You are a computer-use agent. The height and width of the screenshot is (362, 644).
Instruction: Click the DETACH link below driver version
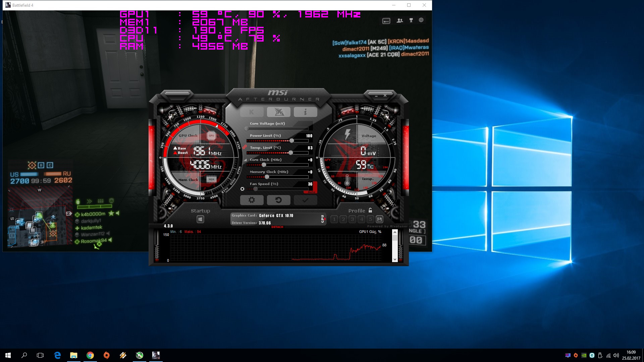pyautogui.click(x=277, y=227)
